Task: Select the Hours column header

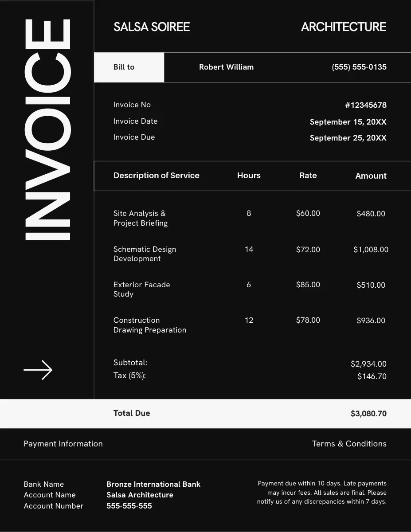Action: pos(249,176)
